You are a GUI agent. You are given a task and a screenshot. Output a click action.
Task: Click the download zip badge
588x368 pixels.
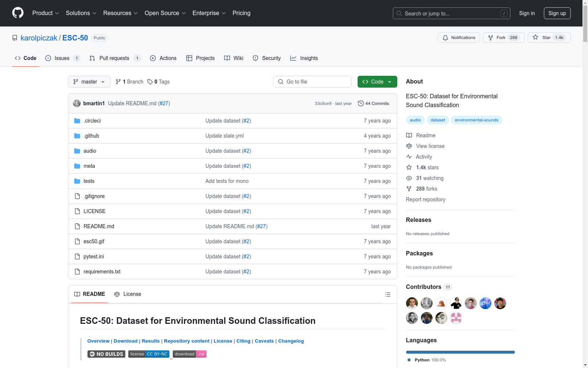click(190, 354)
